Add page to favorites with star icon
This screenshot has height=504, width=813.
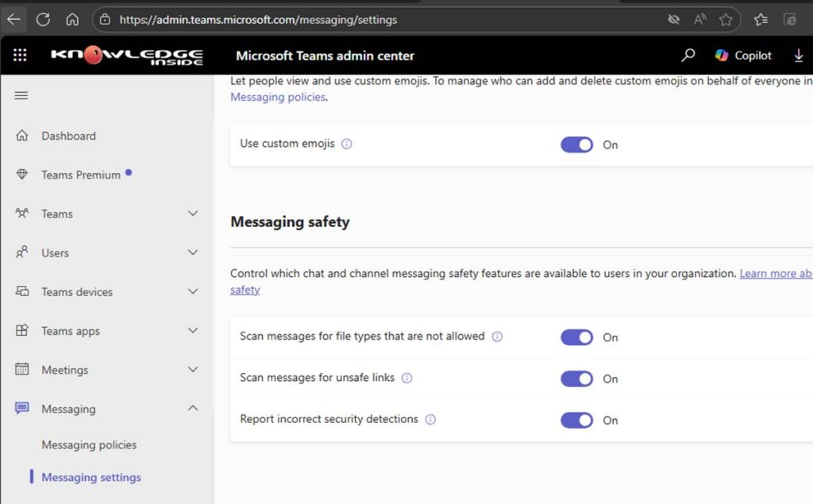click(x=726, y=19)
